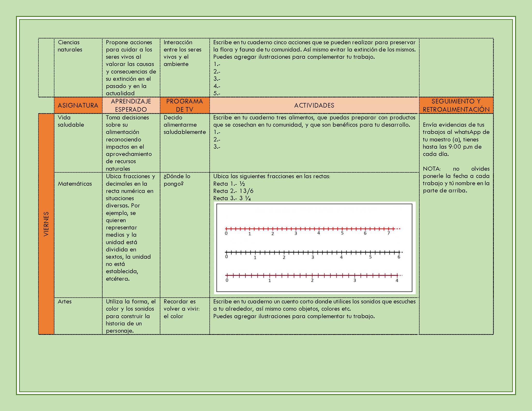
Task: Click 'hasta las 9:00 p.m de' deadline text
Action: [452, 147]
